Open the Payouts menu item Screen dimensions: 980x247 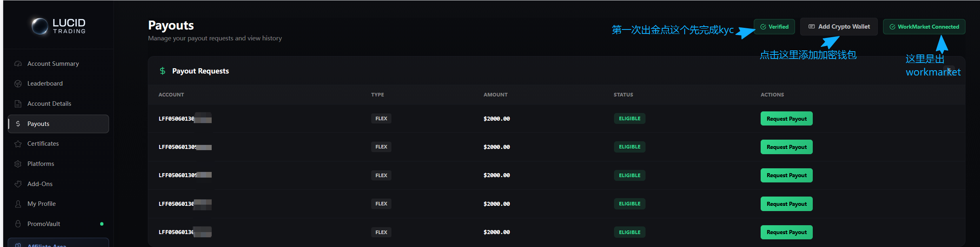point(58,124)
